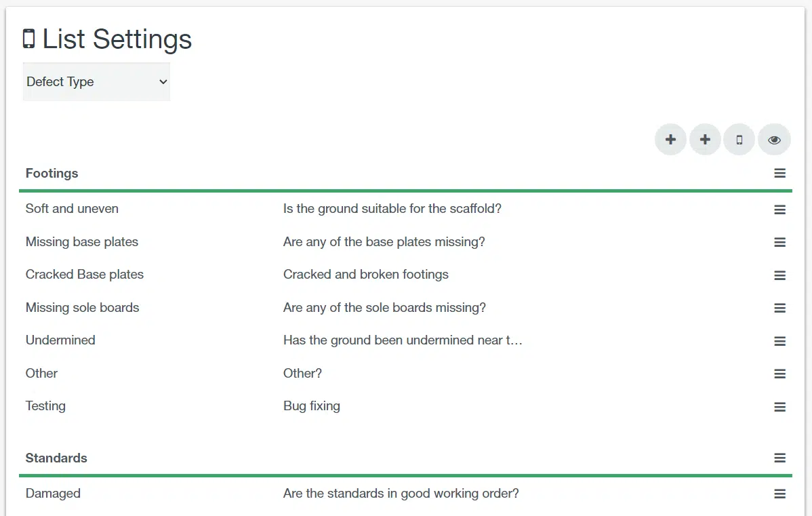Select the Standards section header
The image size is (812, 516).
[56, 458]
